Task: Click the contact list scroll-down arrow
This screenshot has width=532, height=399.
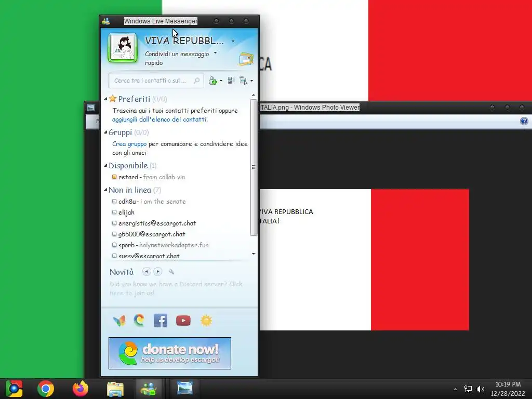Action: pyautogui.click(x=254, y=254)
